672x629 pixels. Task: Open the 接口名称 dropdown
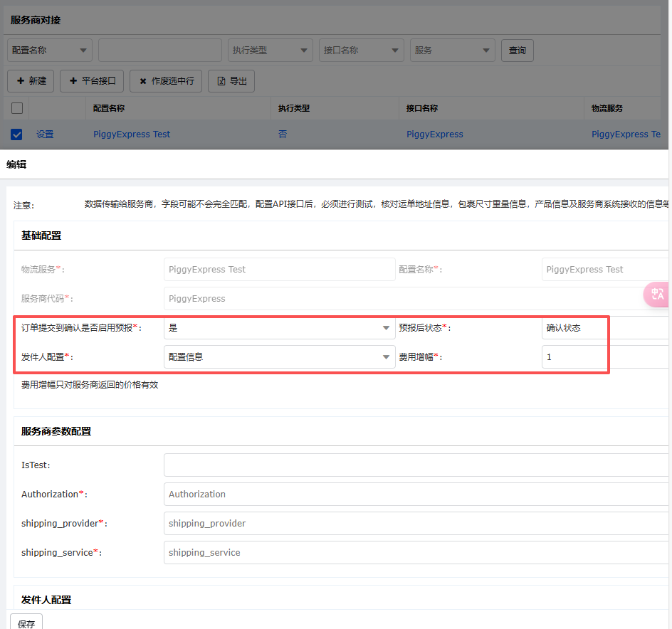click(362, 51)
